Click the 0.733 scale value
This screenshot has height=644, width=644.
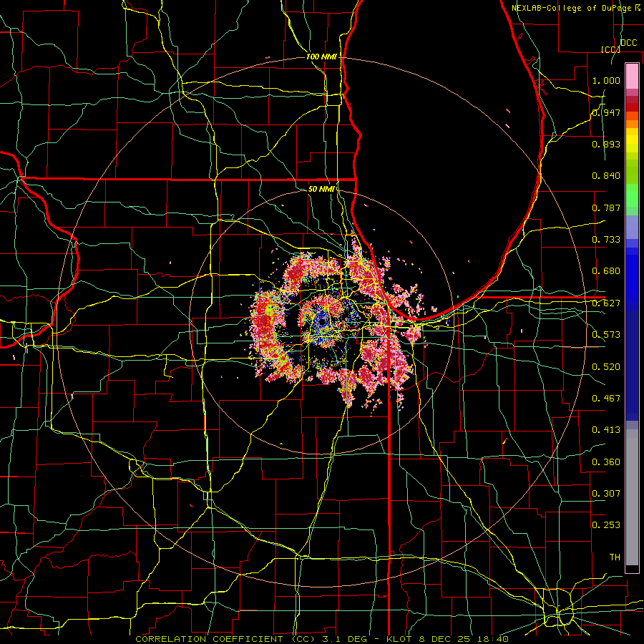click(606, 240)
